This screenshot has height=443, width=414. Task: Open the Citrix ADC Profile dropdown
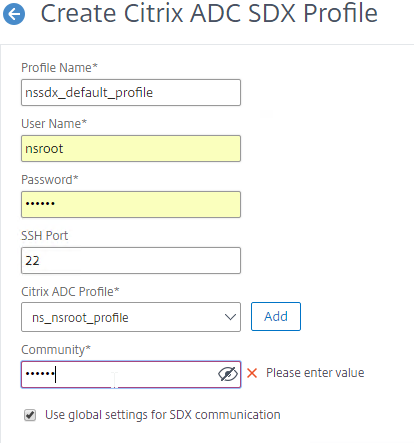pos(131,317)
